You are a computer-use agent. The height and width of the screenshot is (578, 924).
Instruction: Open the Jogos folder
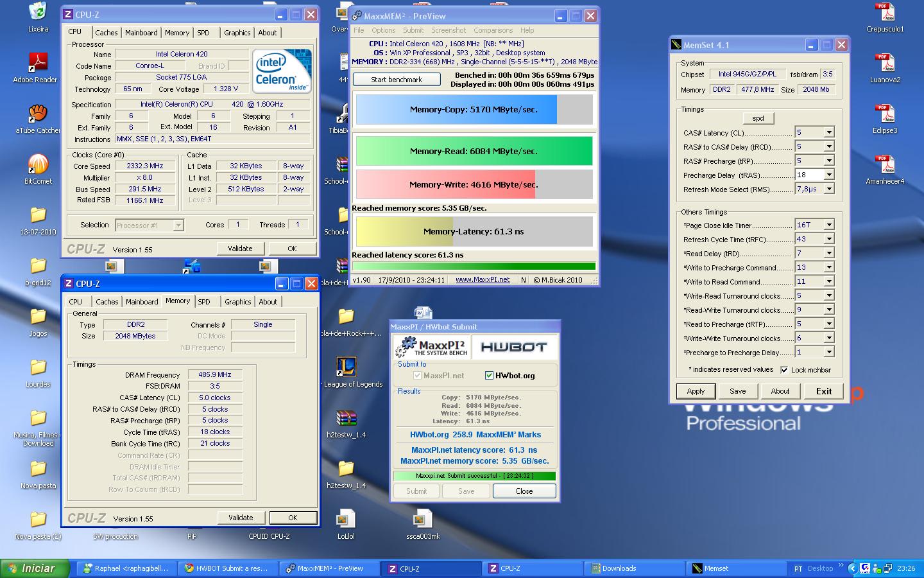coord(38,322)
